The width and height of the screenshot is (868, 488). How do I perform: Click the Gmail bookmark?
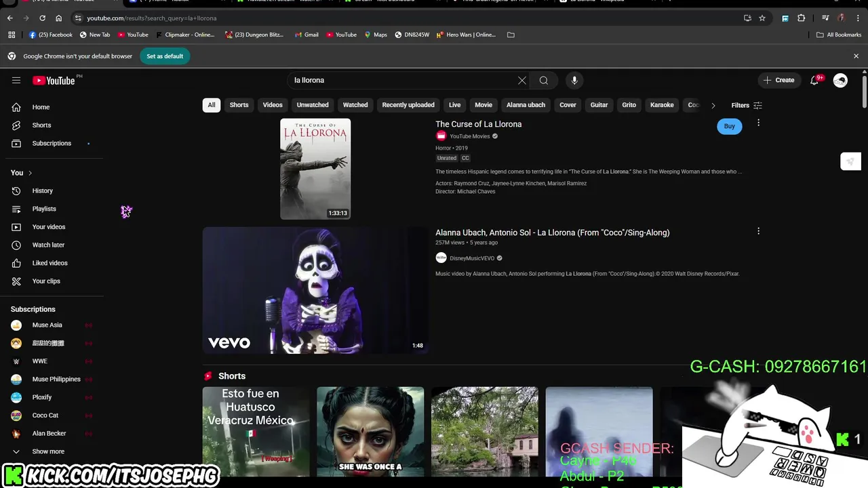[307, 35]
